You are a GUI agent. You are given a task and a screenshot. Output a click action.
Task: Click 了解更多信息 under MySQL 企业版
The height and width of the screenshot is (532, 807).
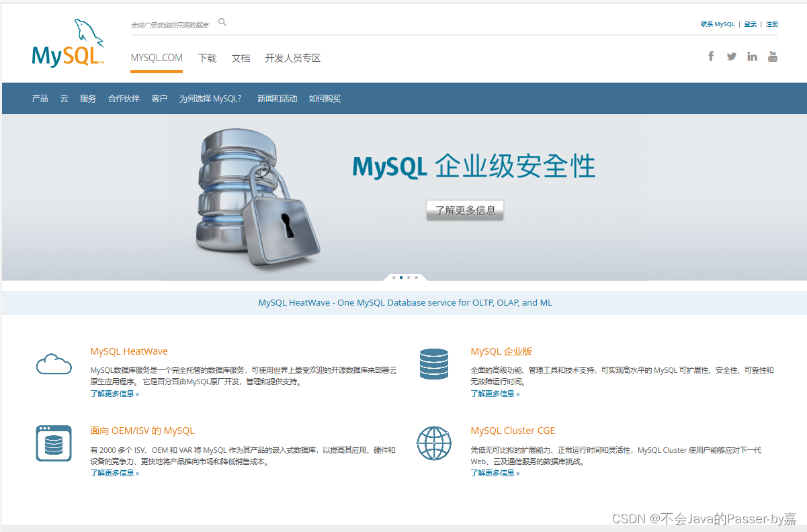[x=495, y=394]
